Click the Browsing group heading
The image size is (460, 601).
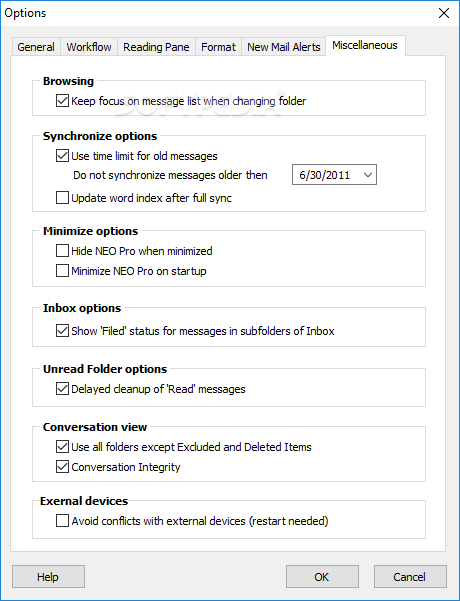pos(68,81)
